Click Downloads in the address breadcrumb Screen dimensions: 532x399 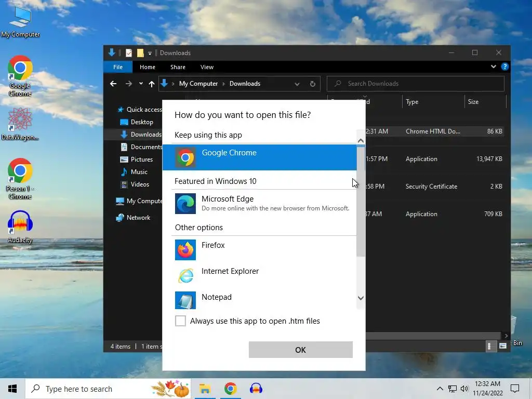pyautogui.click(x=245, y=84)
